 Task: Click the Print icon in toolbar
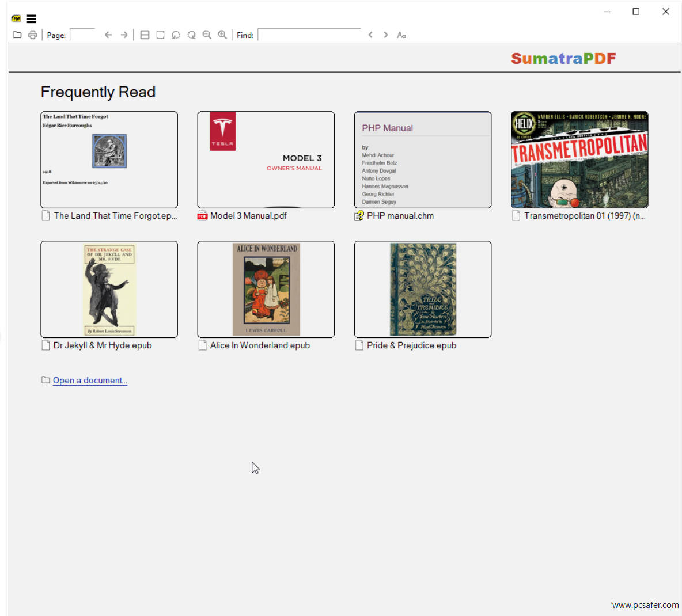click(33, 35)
